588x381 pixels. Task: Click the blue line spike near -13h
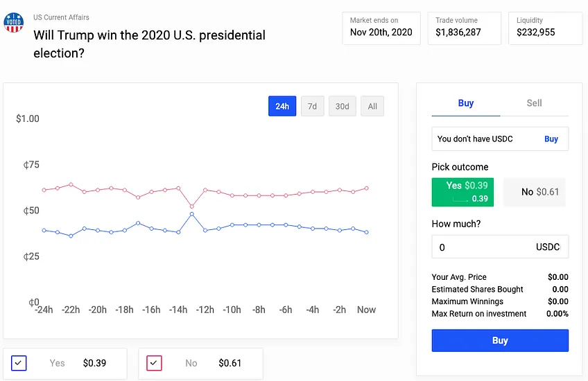pyautogui.click(x=191, y=214)
